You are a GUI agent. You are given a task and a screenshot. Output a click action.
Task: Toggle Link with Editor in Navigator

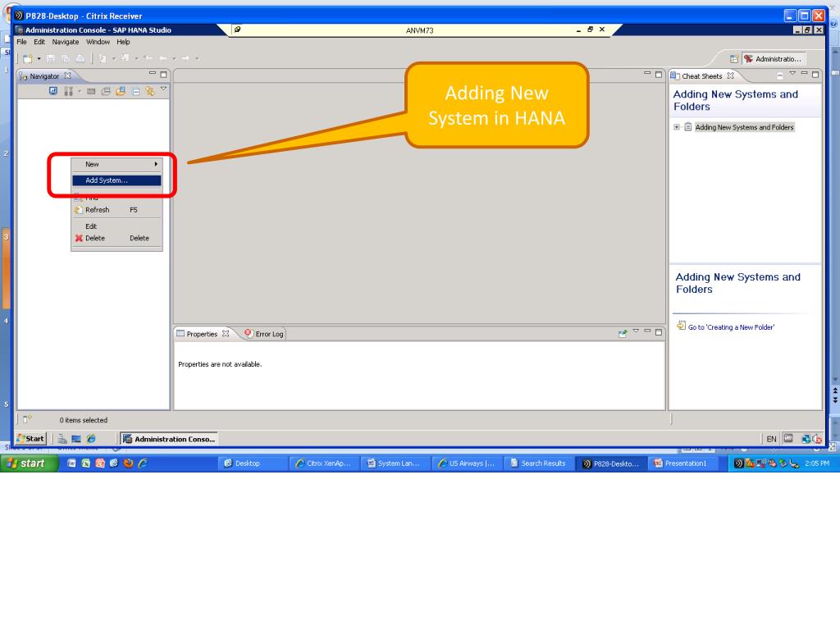(x=150, y=92)
